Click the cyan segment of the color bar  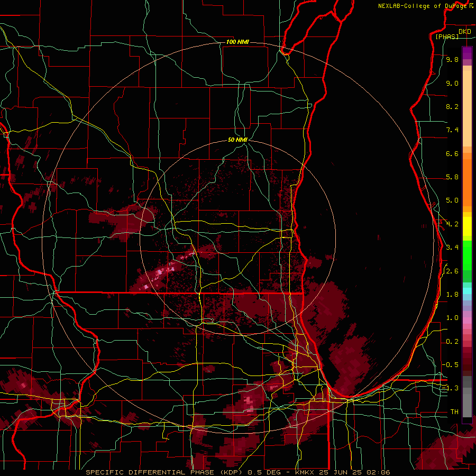coord(467,291)
